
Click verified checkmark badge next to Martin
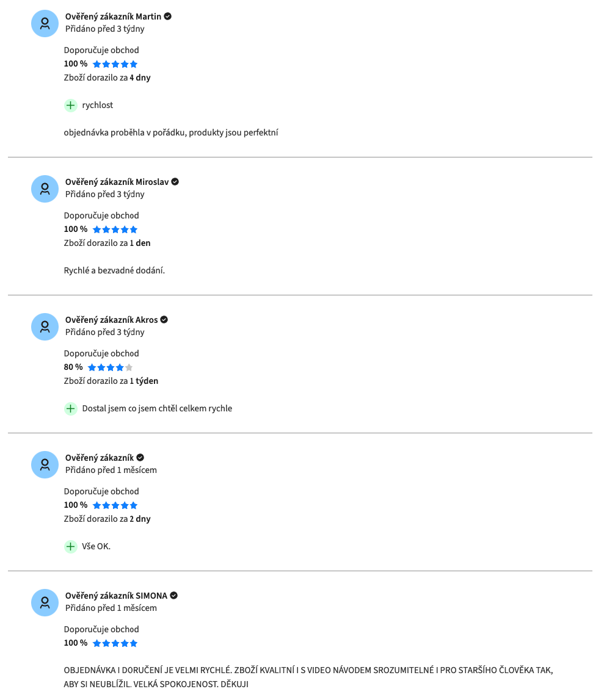168,16
